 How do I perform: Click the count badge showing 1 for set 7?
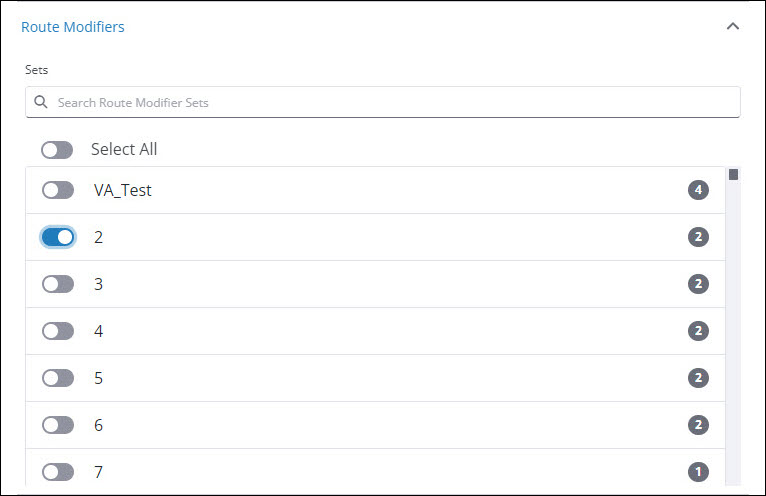tap(698, 472)
